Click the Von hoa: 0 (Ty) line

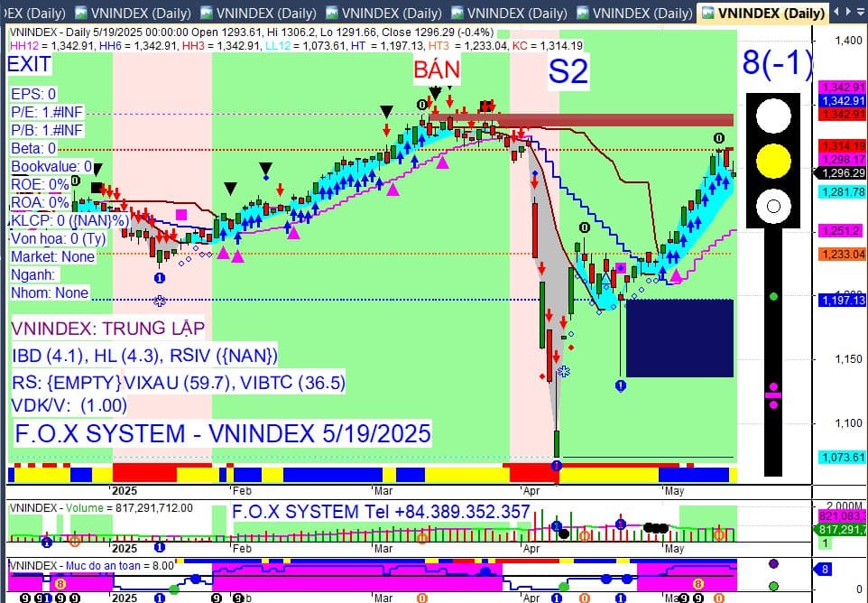(58, 238)
